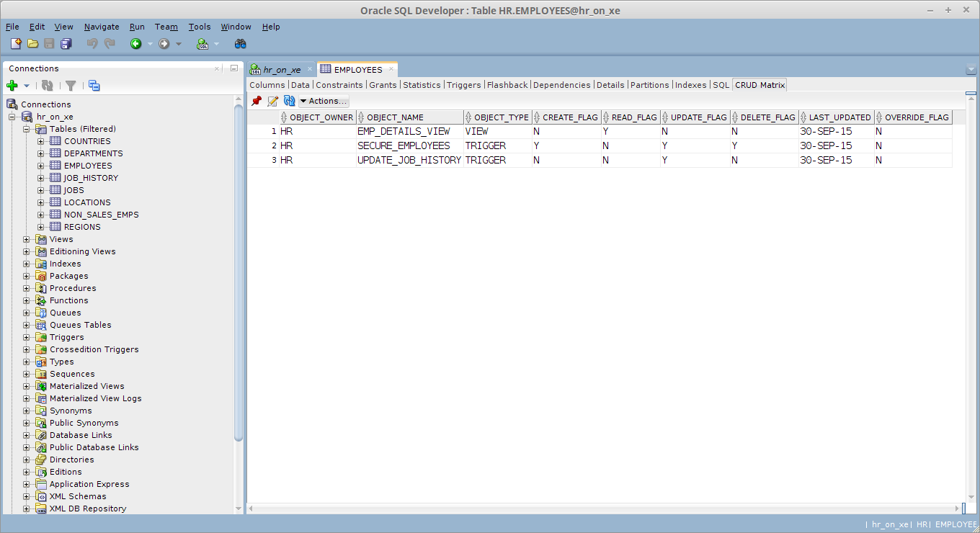Open the SQL Worksheet toolbar icon
980x533 pixels.
click(x=203, y=44)
